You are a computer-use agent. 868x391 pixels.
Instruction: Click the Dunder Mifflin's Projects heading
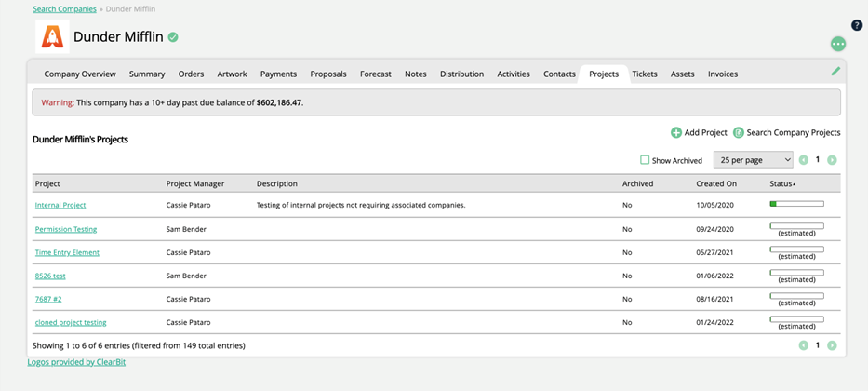[x=80, y=140]
